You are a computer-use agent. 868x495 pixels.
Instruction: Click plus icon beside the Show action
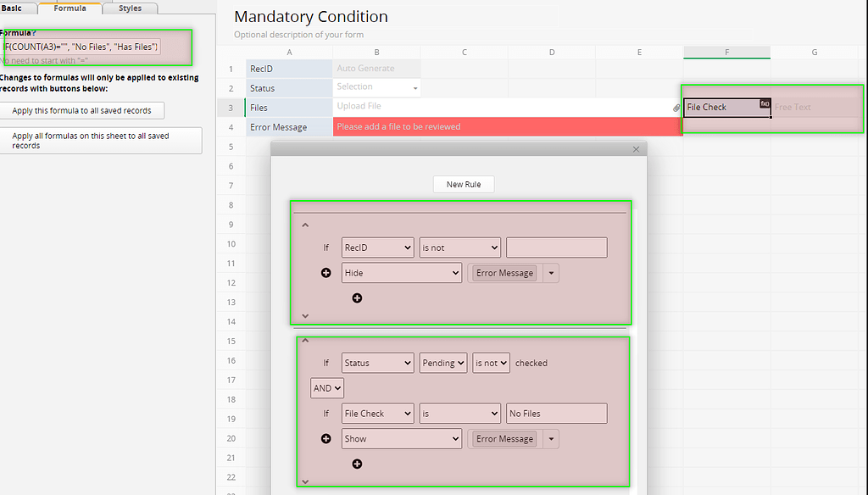326,438
